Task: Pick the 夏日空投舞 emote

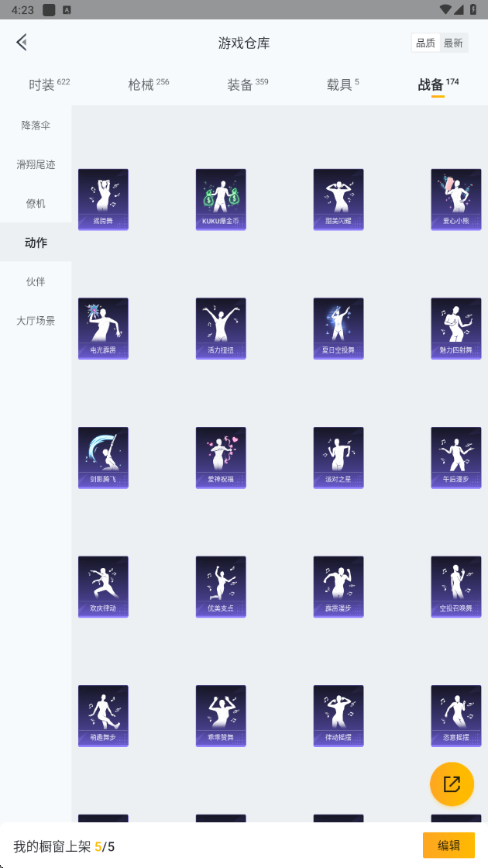Action: (339, 329)
